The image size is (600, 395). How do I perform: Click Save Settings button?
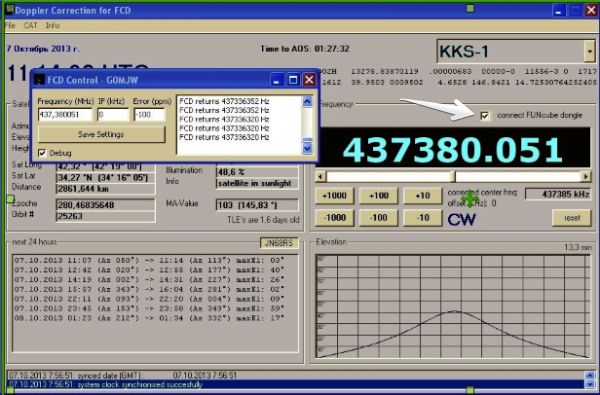(x=101, y=134)
